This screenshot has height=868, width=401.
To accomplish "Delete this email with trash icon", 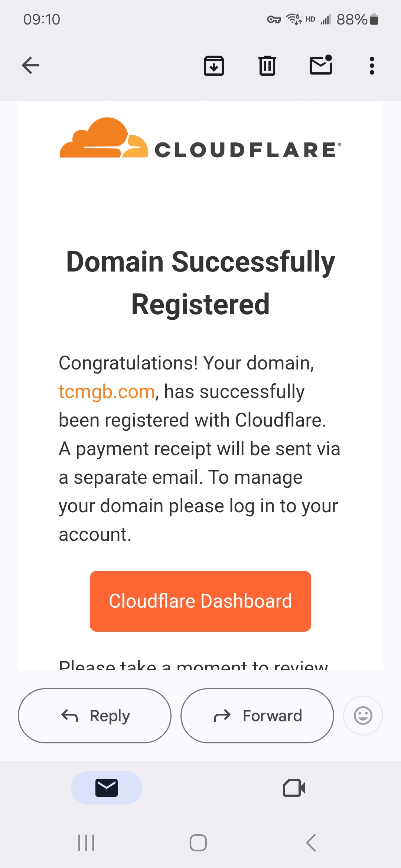I will tap(267, 66).
